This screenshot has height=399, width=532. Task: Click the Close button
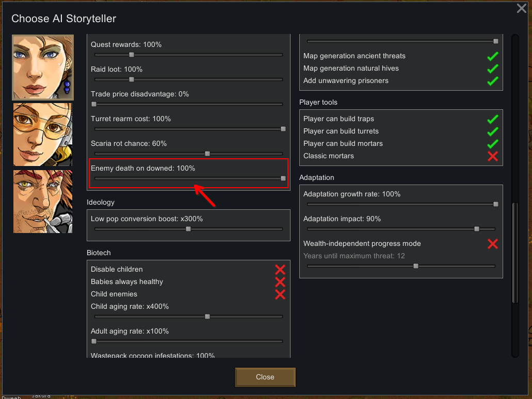(265, 377)
